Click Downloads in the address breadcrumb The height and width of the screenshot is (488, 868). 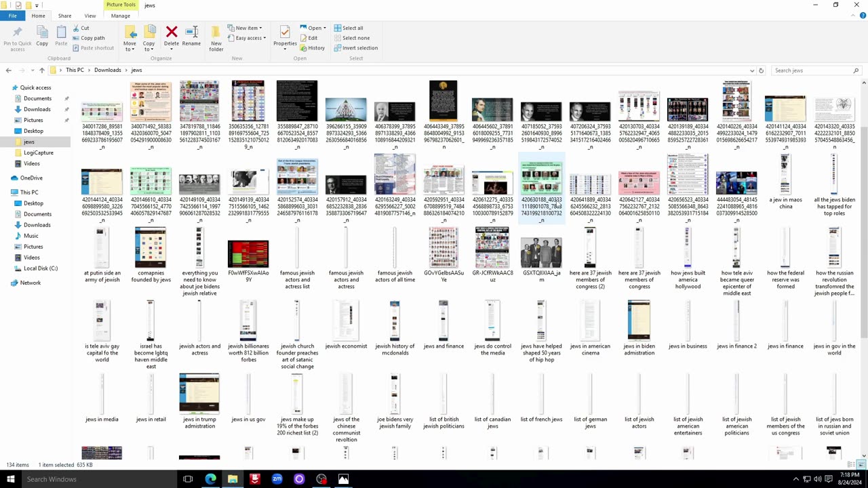[x=108, y=70]
